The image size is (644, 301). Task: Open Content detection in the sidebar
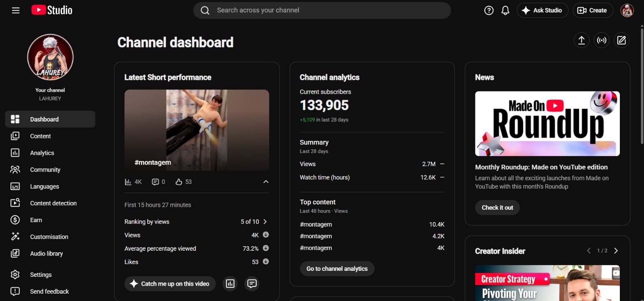(50, 203)
